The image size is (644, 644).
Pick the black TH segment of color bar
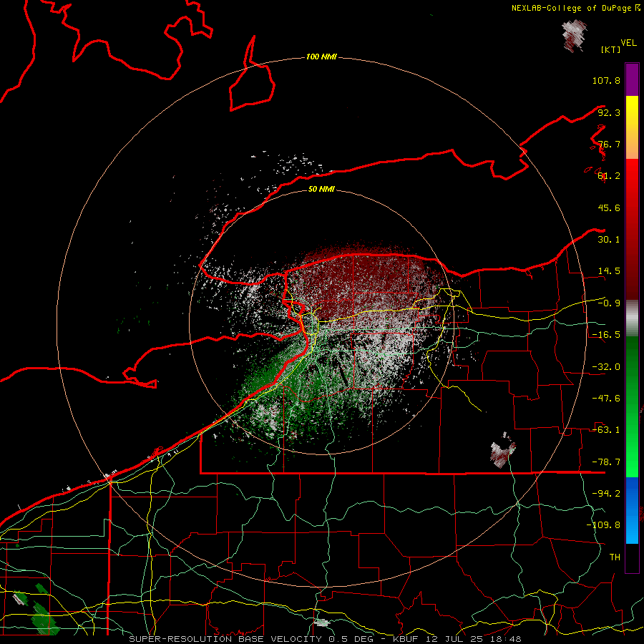tap(632, 558)
